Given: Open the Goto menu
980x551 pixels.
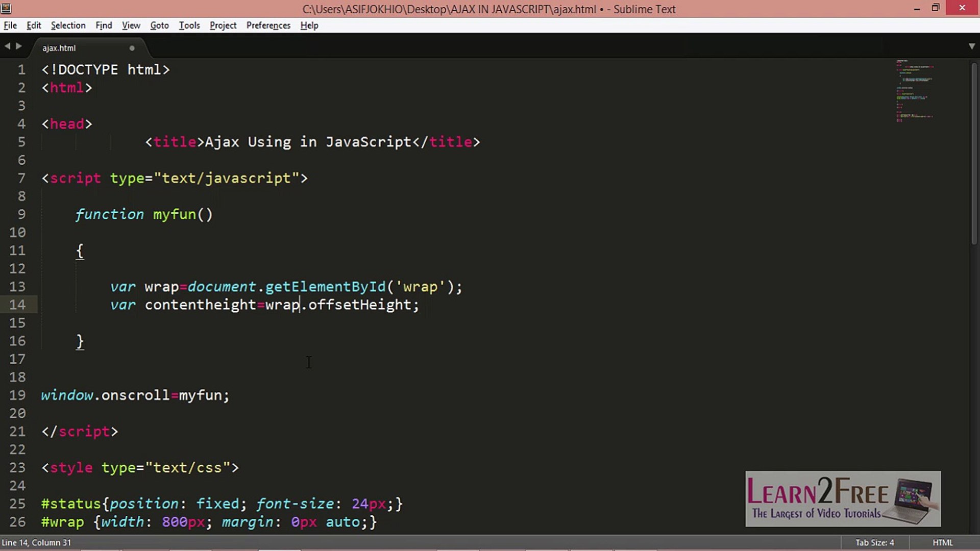Looking at the screenshot, I should click(159, 25).
